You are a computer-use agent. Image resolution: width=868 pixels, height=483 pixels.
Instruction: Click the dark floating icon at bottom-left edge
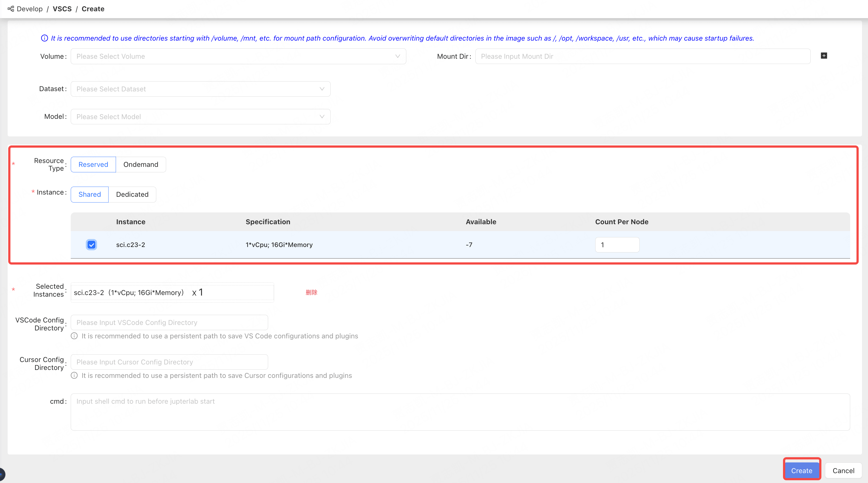pos(2,474)
